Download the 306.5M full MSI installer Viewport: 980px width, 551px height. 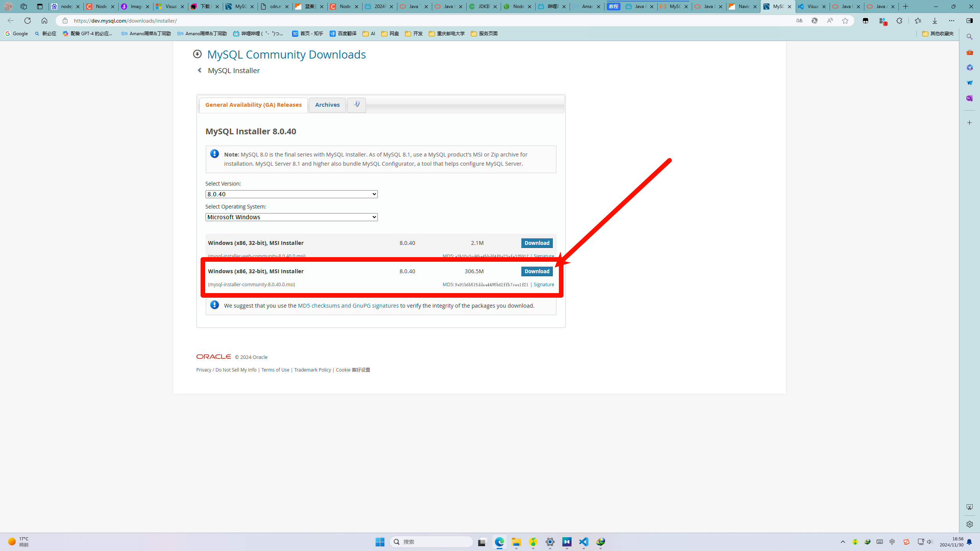[537, 271]
